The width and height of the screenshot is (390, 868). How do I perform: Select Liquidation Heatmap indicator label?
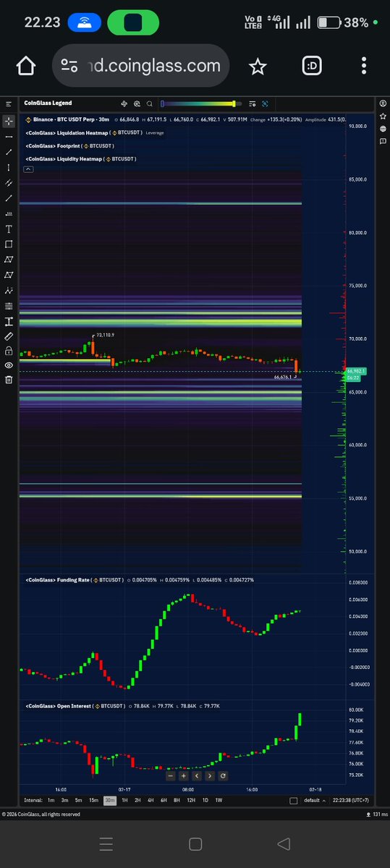(x=67, y=133)
